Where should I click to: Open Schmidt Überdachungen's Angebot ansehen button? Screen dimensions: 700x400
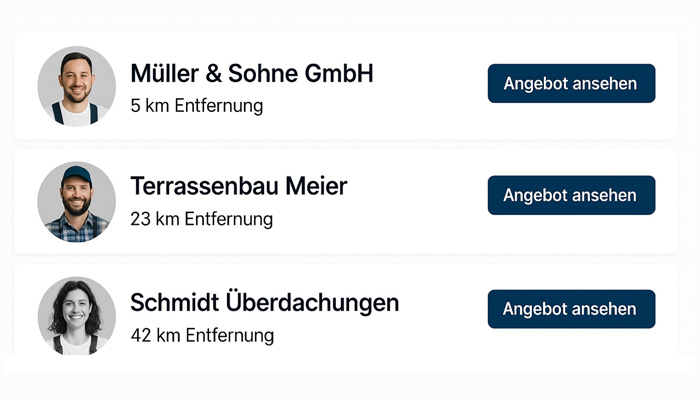(x=571, y=309)
